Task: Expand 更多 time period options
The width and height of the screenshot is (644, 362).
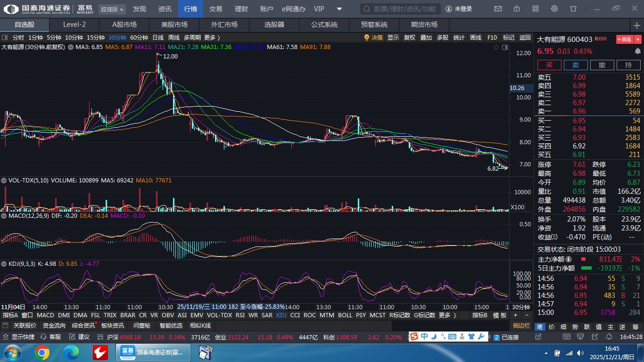Action: [212, 38]
